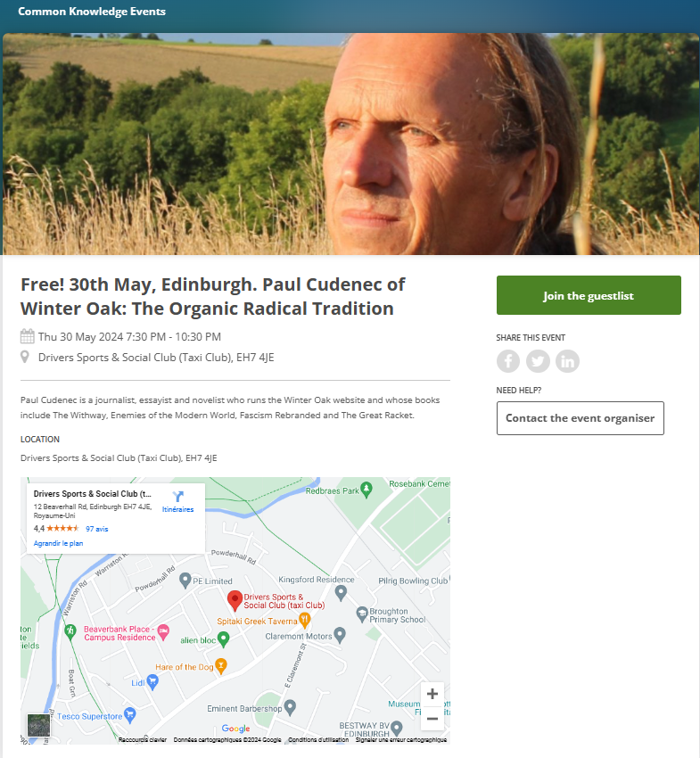Image resolution: width=700 pixels, height=758 pixels.
Task: Open the 97 avis reviews link
Action: click(x=96, y=529)
